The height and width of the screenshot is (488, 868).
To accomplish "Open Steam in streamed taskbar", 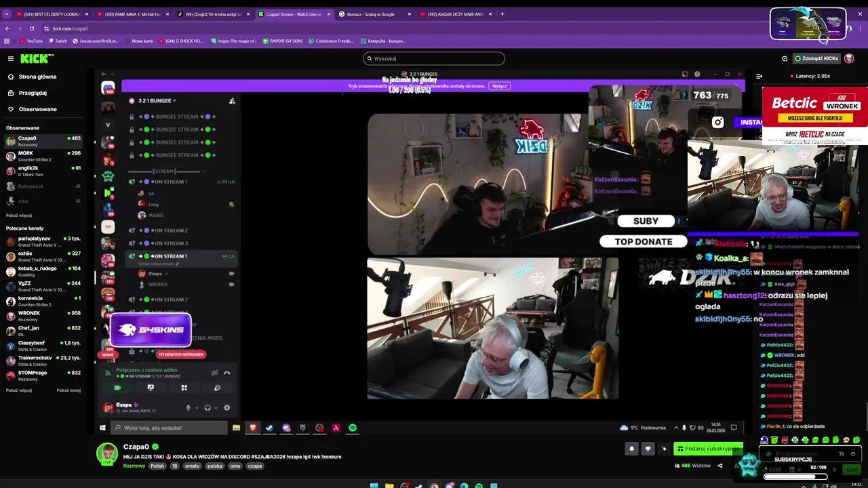I will (x=269, y=428).
